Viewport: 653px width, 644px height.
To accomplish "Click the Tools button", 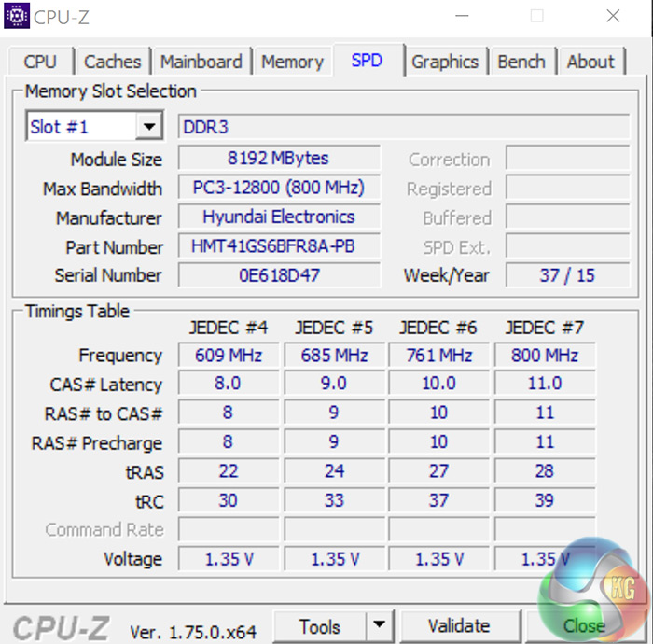I will 319,626.
